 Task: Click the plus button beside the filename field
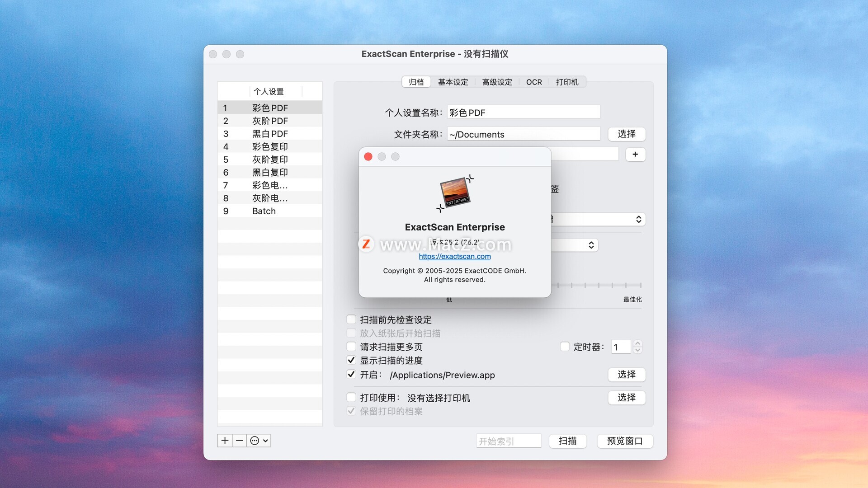635,155
